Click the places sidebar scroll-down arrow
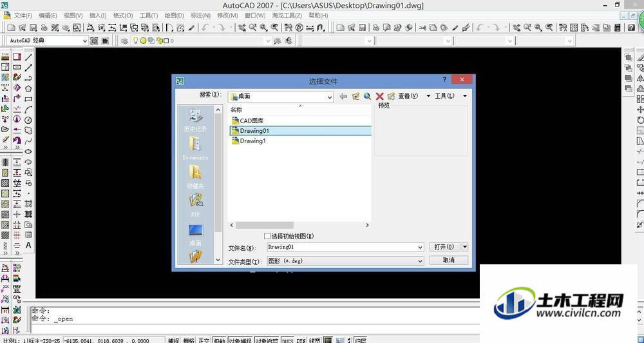644x343 pixels. click(218, 260)
